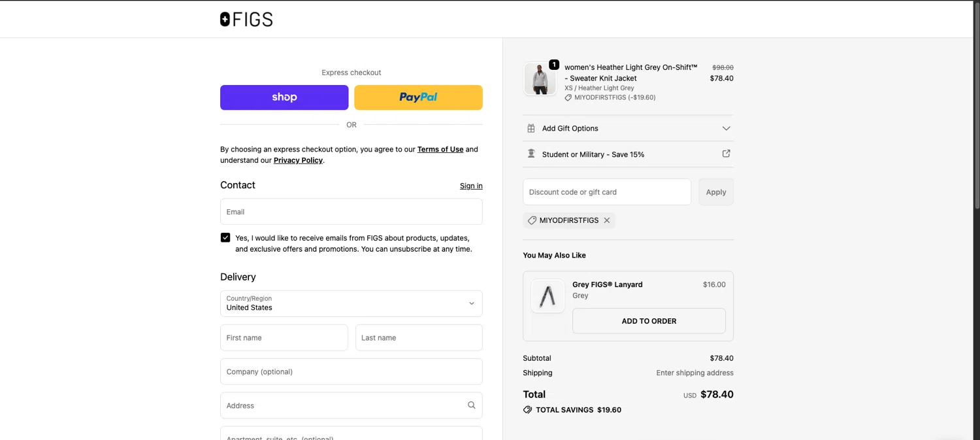Pay with PayPal express checkout
This screenshot has width=980, height=440.
point(418,97)
